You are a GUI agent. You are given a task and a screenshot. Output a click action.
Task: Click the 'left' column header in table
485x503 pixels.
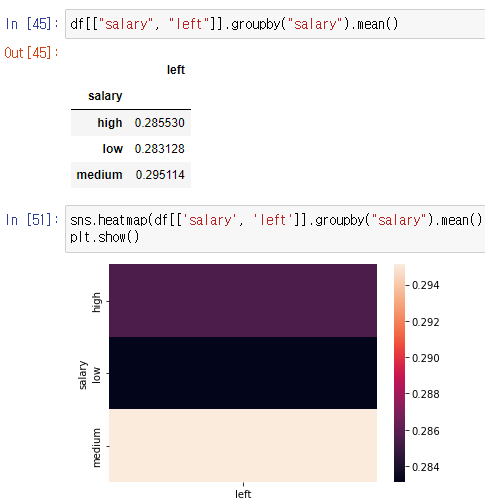tap(176, 70)
